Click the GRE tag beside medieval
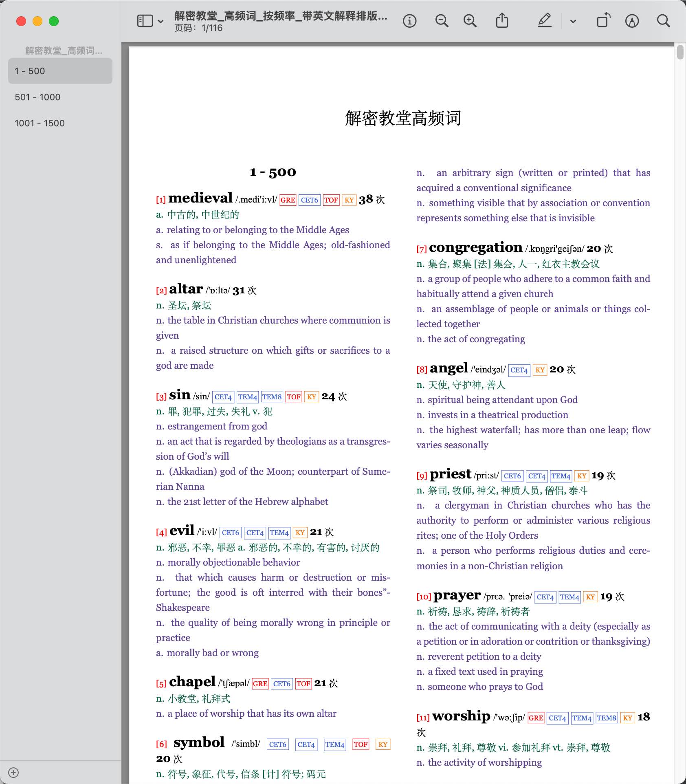686x784 pixels. (x=288, y=200)
